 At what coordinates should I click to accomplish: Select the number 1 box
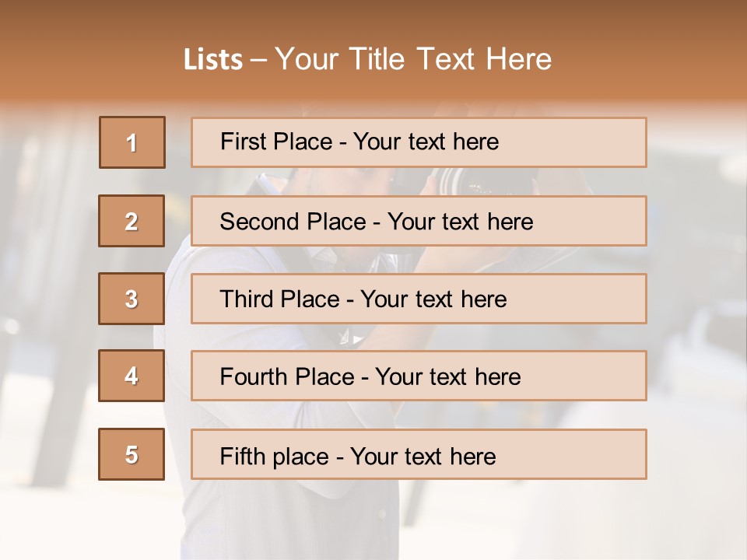click(x=132, y=142)
